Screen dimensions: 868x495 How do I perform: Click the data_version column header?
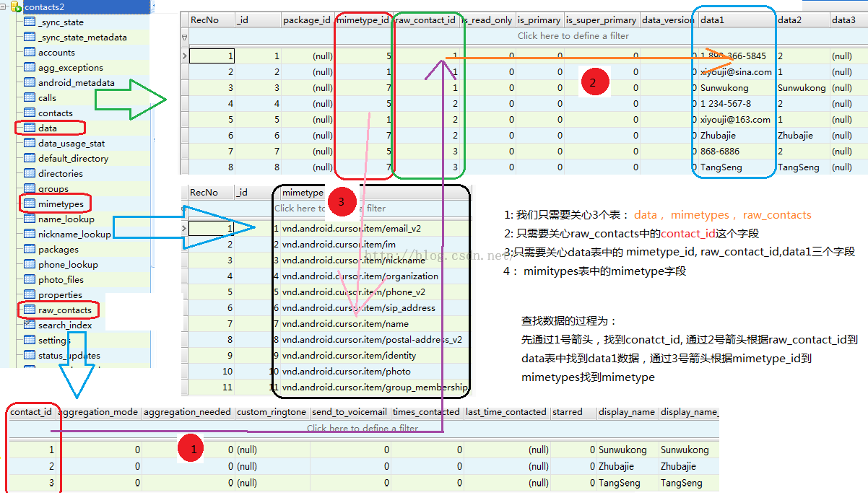click(667, 20)
